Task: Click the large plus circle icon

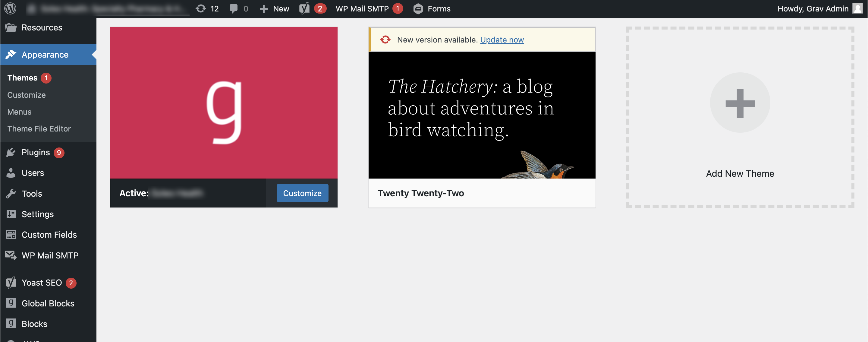Action: pos(740,103)
